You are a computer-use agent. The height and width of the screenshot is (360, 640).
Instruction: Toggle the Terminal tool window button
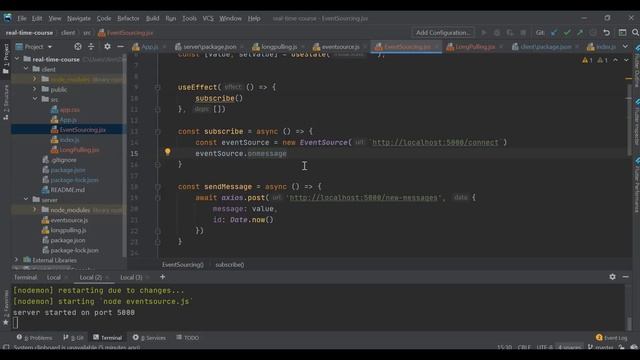click(107, 338)
